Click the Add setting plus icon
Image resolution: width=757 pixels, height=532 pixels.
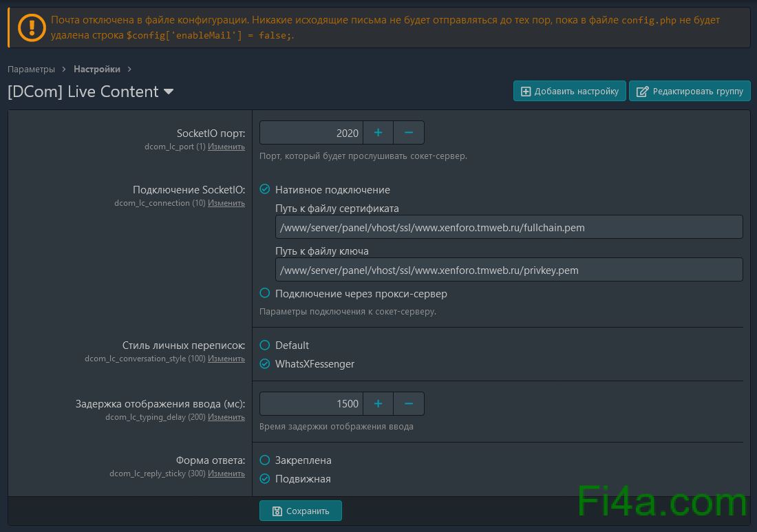click(x=526, y=92)
